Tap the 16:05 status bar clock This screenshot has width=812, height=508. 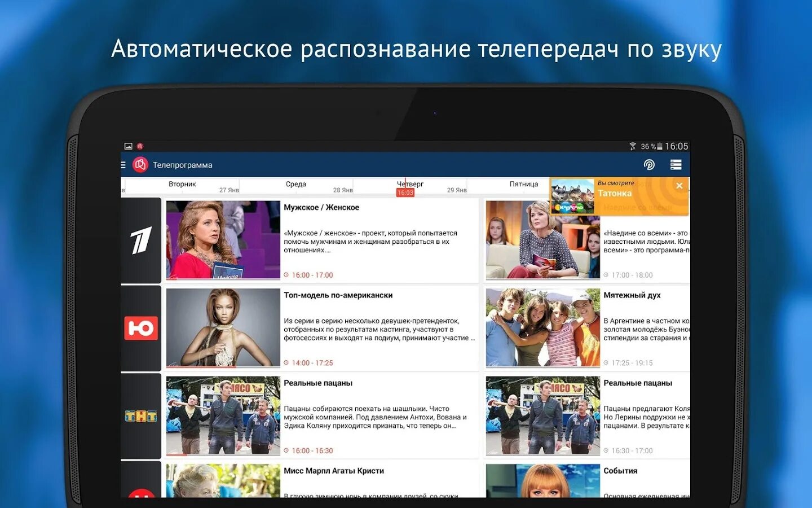point(677,146)
